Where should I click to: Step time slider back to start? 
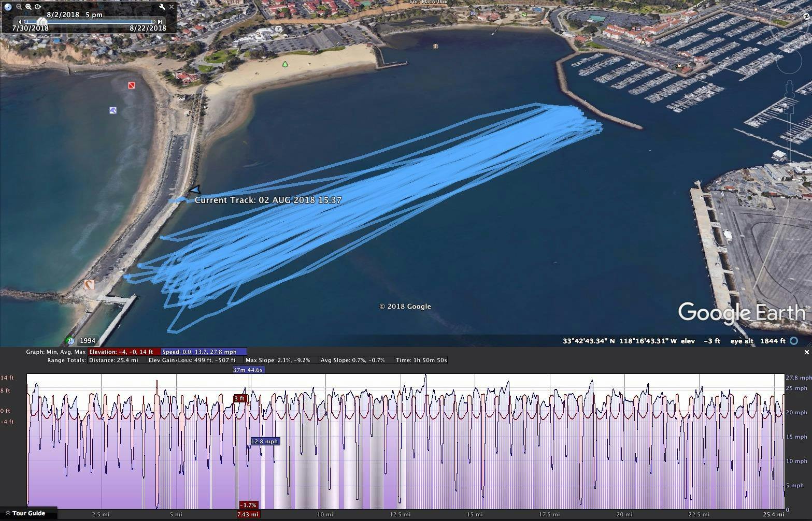(20, 22)
